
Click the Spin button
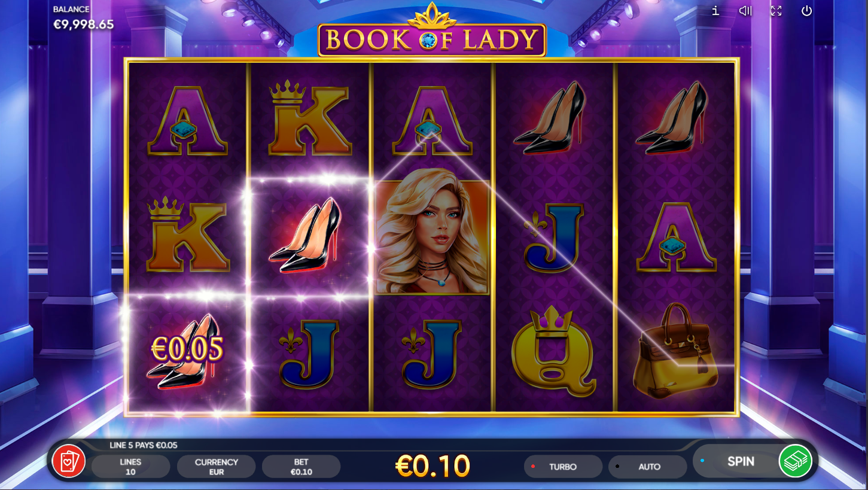(740, 461)
